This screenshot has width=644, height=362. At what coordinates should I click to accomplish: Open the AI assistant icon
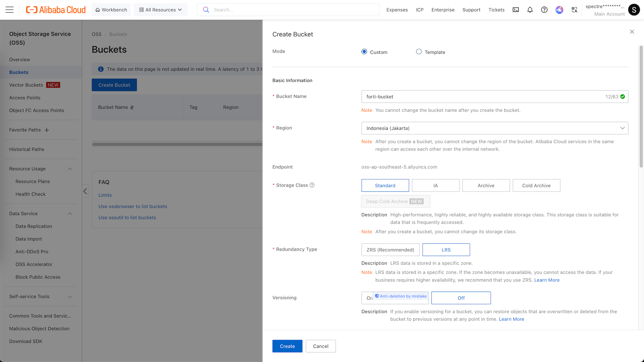coord(559,10)
